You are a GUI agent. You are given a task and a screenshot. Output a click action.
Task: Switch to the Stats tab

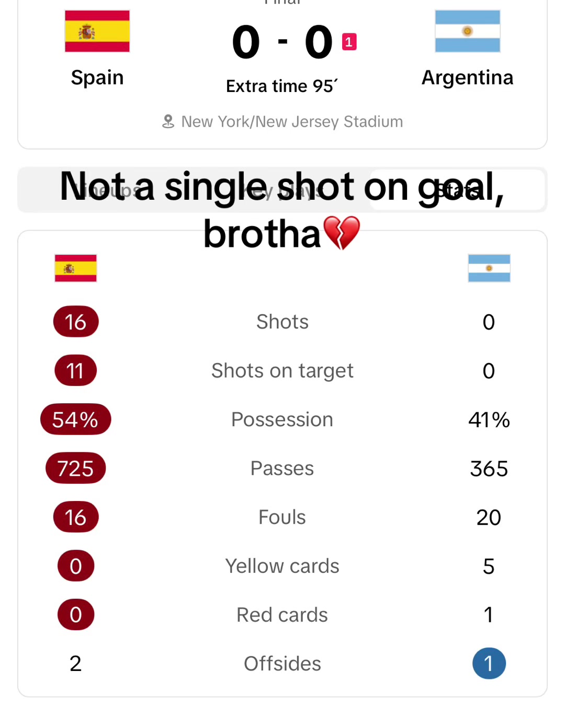pos(457,190)
